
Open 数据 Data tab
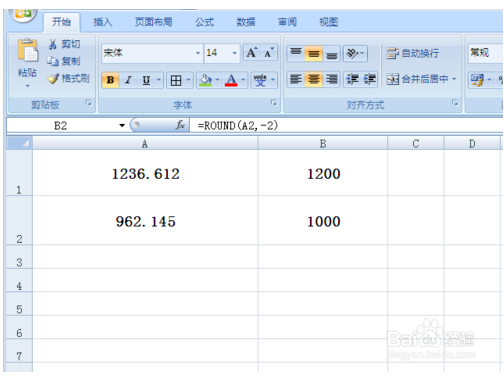246,22
